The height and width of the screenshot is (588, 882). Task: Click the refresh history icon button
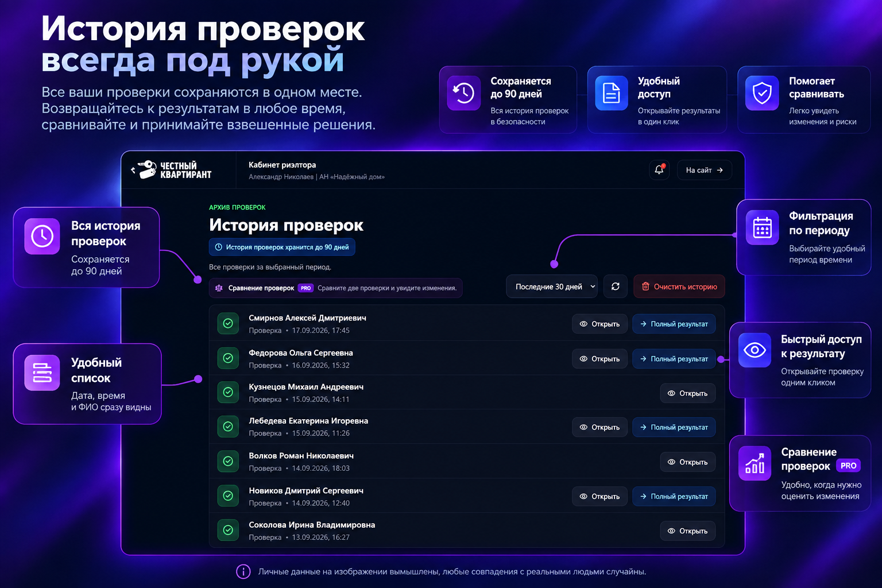tap(616, 287)
